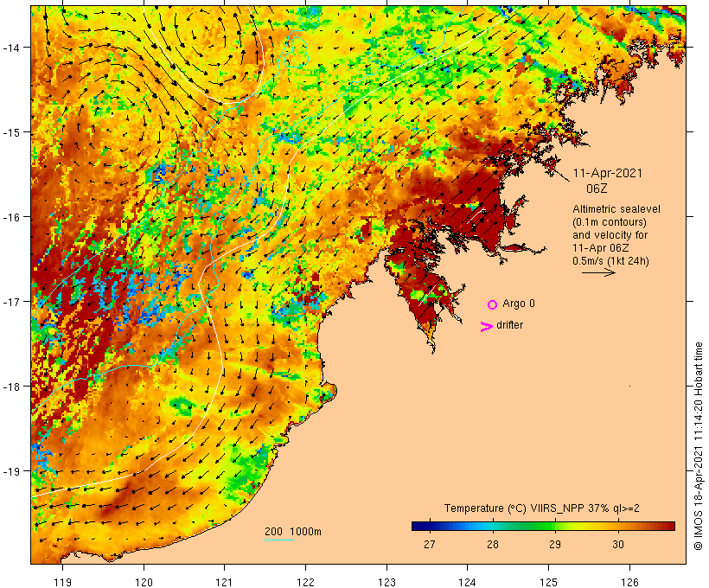Click the '28' colorbar tick label
This screenshot has width=709, height=588.
click(493, 544)
